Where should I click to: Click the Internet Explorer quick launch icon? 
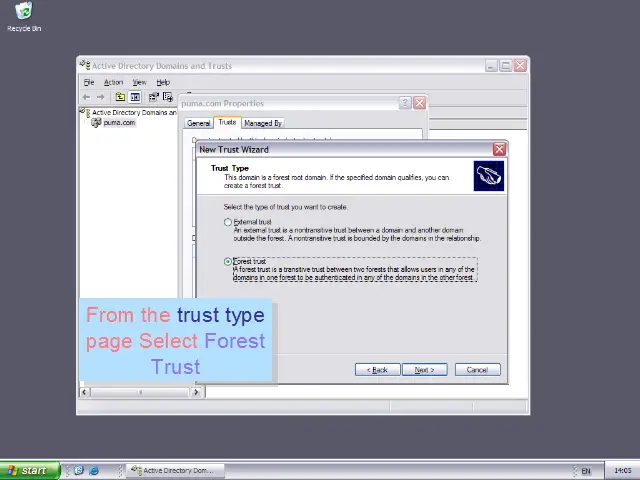pyautogui.click(x=94, y=470)
